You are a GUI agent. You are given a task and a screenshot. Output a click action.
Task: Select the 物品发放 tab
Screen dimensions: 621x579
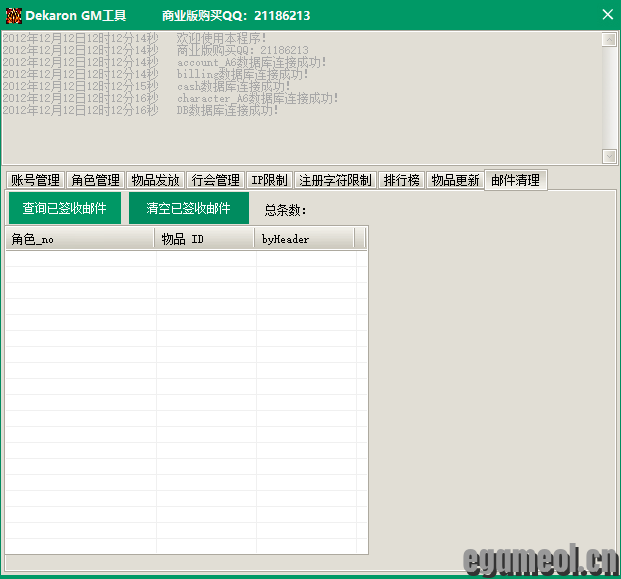click(155, 180)
